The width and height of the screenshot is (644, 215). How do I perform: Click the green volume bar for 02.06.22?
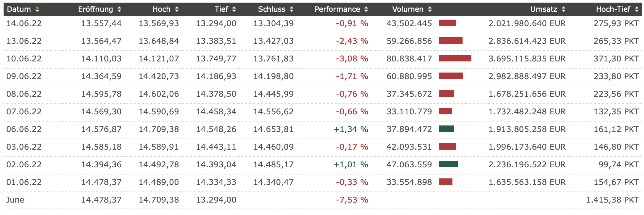coord(448,164)
